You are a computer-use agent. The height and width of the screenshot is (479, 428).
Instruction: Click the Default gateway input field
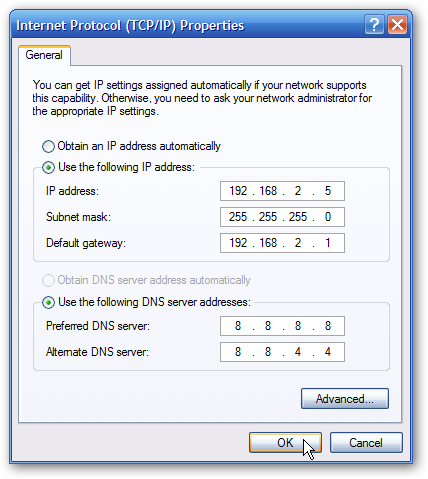282,243
